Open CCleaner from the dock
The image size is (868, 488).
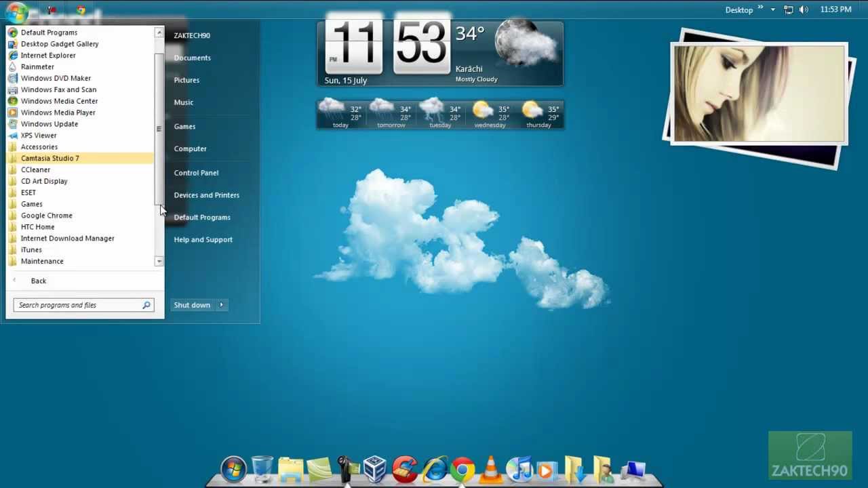[405, 468]
